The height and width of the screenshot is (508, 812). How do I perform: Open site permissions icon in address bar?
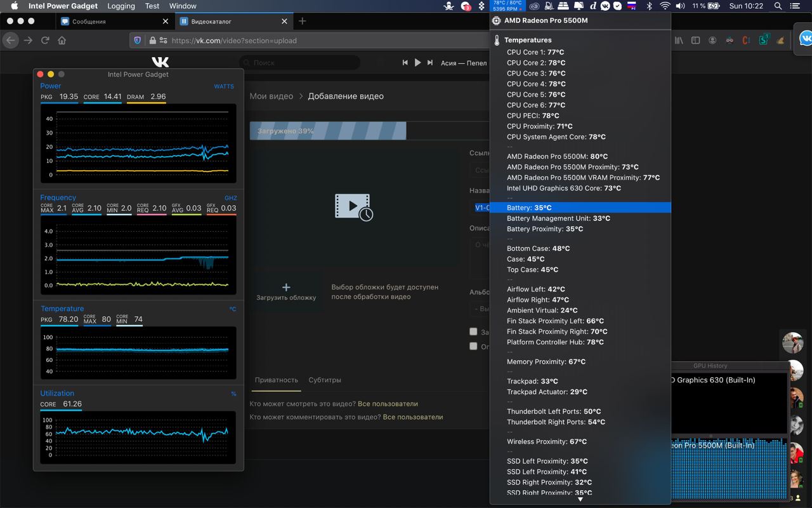click(x=164, y=40)
